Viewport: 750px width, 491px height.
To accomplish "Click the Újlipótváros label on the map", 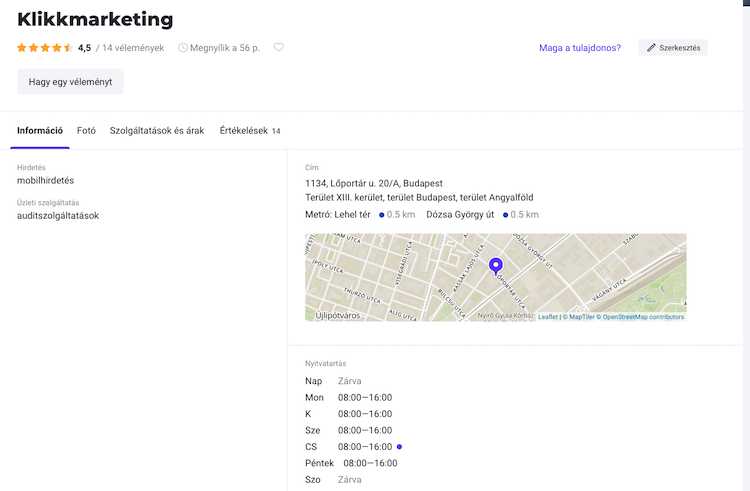I will [338, 316].
